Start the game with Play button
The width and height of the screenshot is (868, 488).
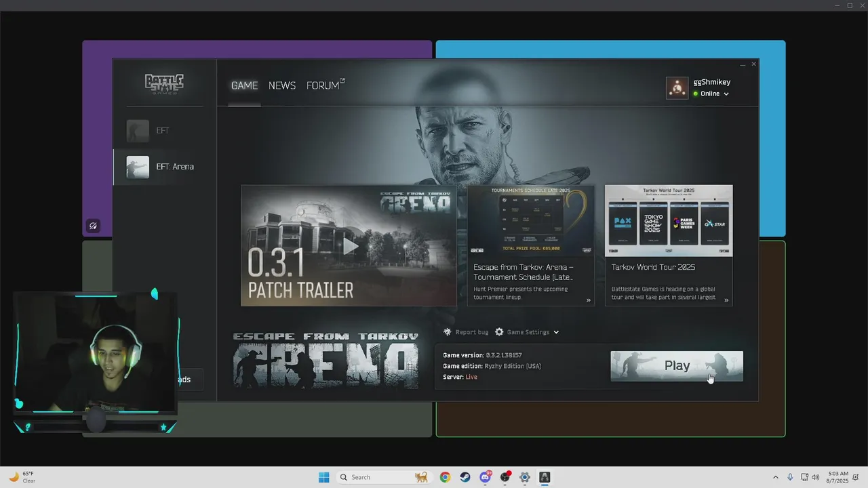point(677,366)
